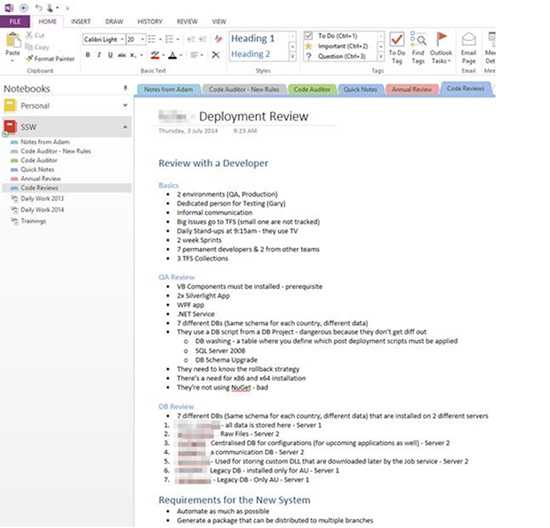550x528 pixels.
Task: Pick the font color swatch
Action: [173, 55]
